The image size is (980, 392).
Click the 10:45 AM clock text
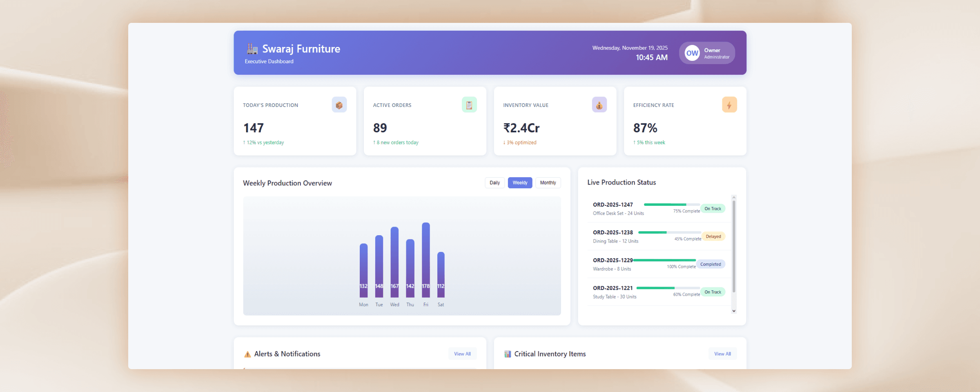pyautogui.click(x=652, y=58)
